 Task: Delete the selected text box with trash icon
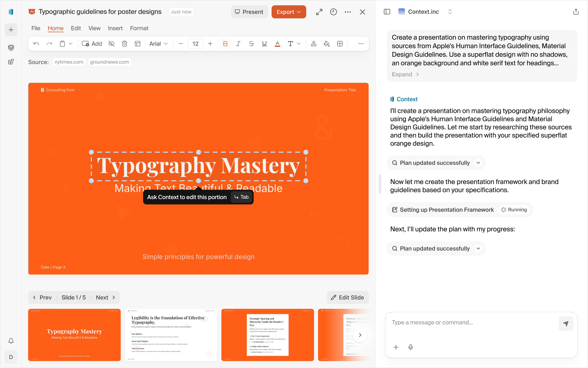click(125, 44)
